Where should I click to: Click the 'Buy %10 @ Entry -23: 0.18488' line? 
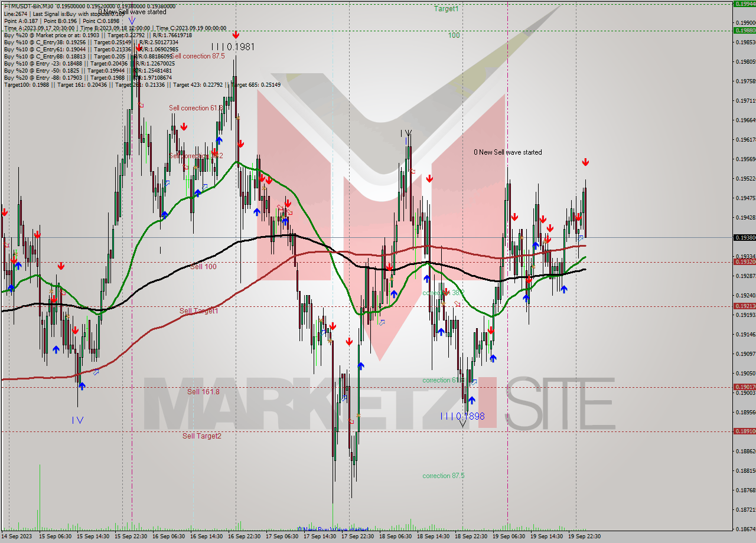[89, 63]
